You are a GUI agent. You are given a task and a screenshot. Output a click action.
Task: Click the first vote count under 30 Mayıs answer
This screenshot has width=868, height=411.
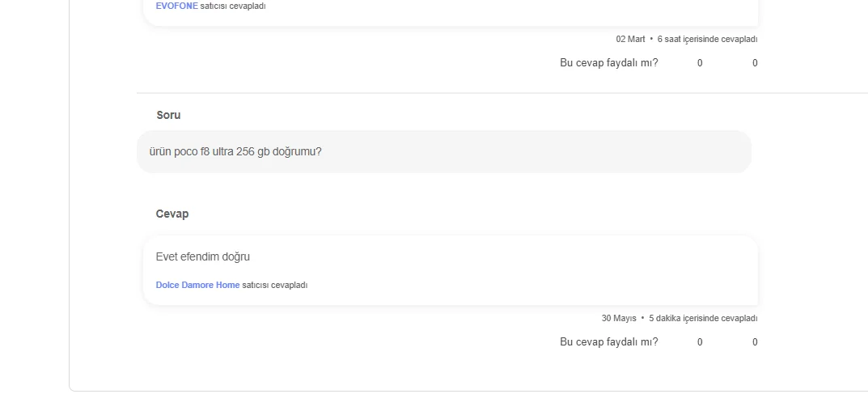coord(700,342)
